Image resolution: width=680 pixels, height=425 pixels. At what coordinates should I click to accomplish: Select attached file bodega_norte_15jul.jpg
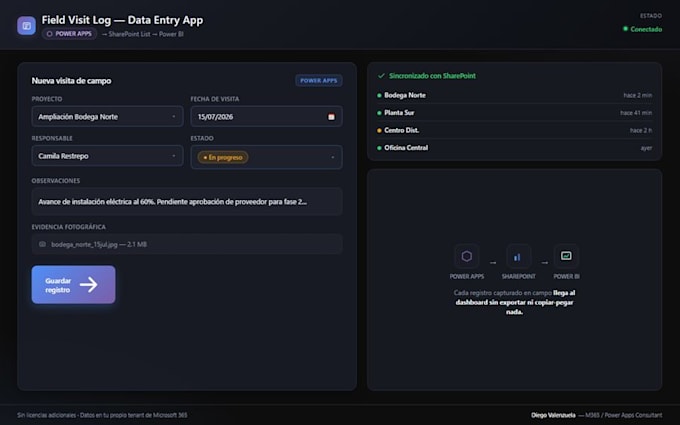[99, 245]
